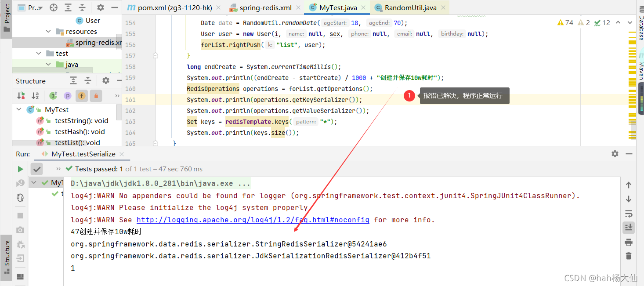This screenshot has width=644, height=286.
Task: Open the log4j faq noconfig link
Action: [x=253, y=220]
